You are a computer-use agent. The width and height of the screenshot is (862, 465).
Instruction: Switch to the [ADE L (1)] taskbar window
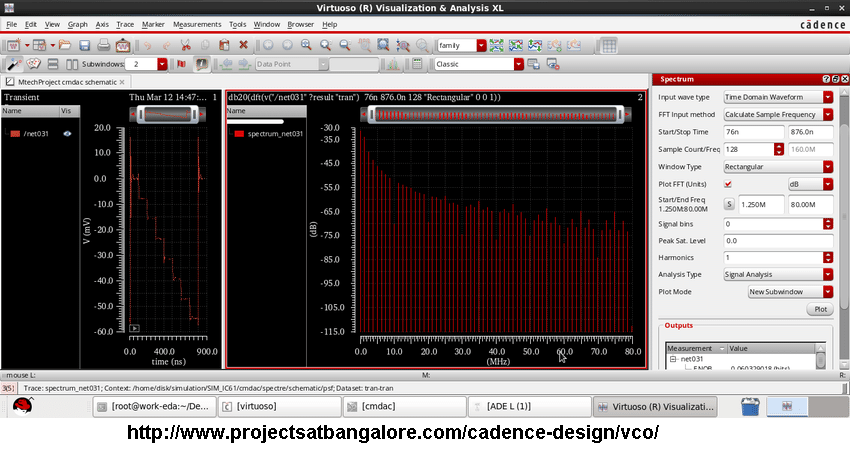pos(529,406)
